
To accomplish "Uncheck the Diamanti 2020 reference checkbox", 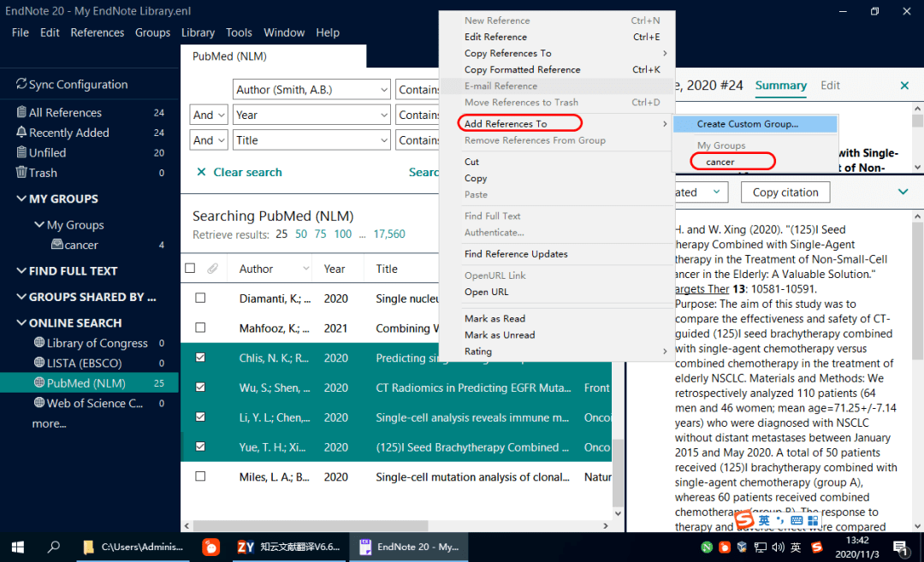I will [x=200, y=298].
